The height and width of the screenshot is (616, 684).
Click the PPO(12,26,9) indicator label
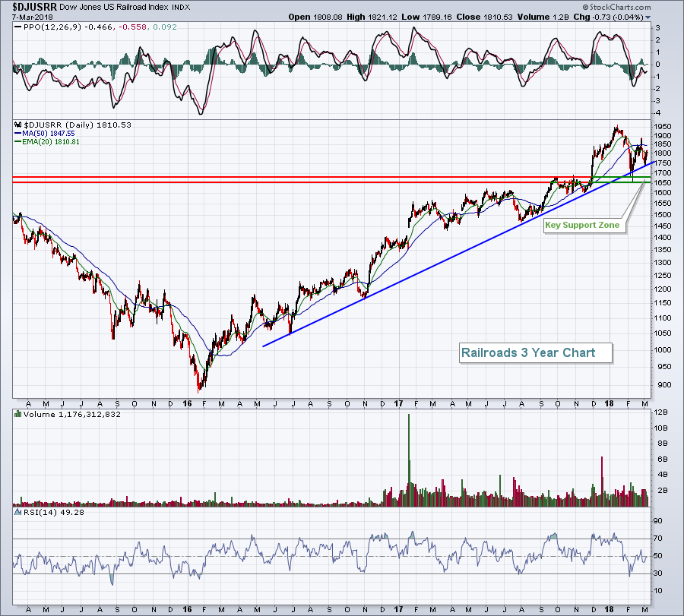[x=52, y=27]
